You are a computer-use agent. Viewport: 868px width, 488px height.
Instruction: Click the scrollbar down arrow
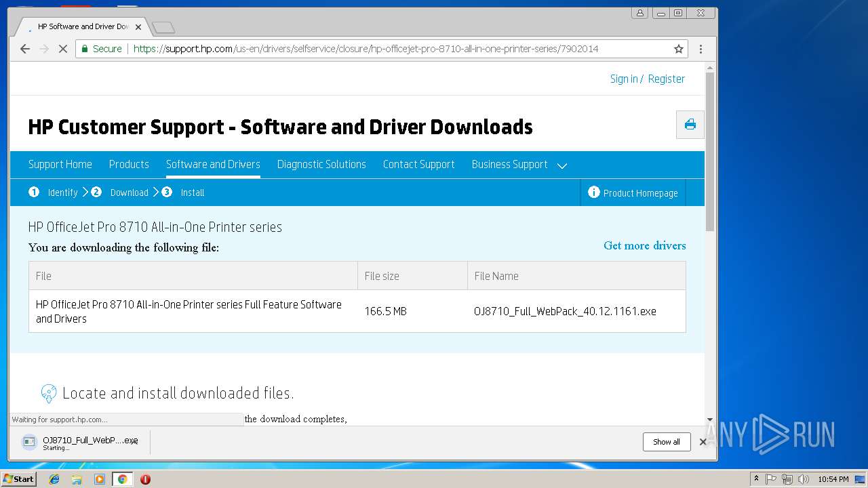(710, 420)
